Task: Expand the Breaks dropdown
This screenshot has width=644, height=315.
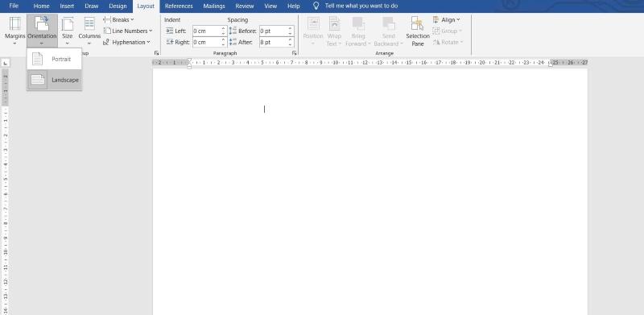Action: coord(118,20)
